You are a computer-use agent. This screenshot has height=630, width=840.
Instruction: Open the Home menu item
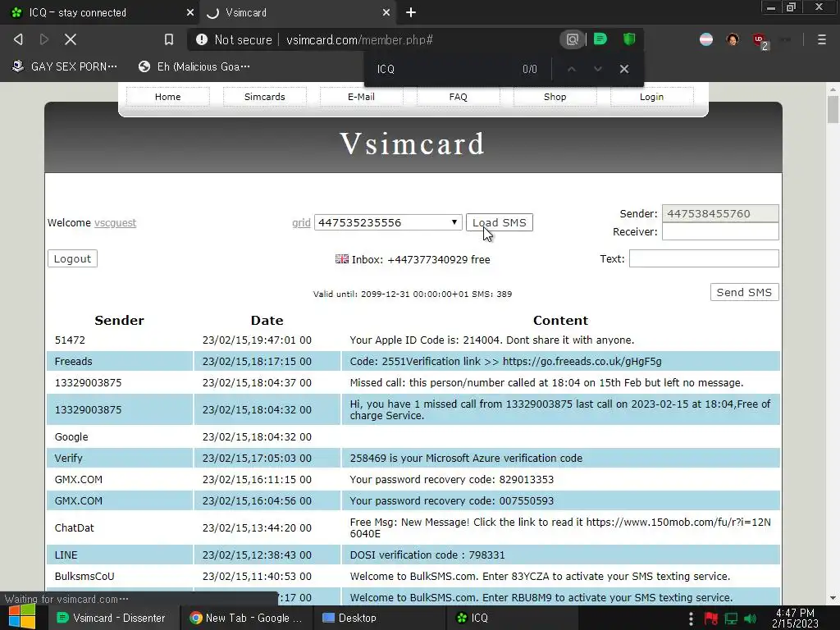[167, 97]
